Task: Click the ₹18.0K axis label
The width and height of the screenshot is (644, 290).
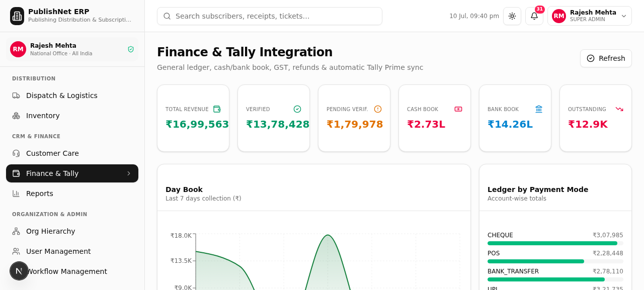Action: point(181,236)
